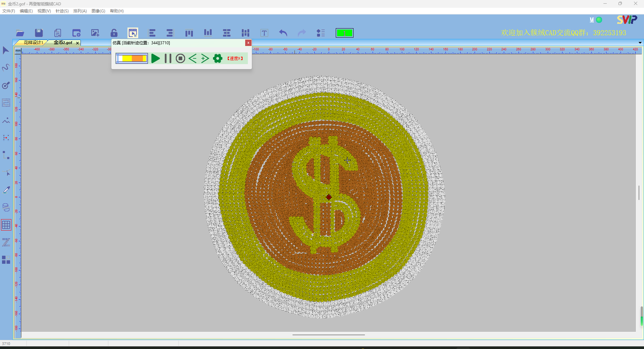Choose the zigzag polyline tool
This screenshot has width=644, height=349.
click(x=6, y=120)
